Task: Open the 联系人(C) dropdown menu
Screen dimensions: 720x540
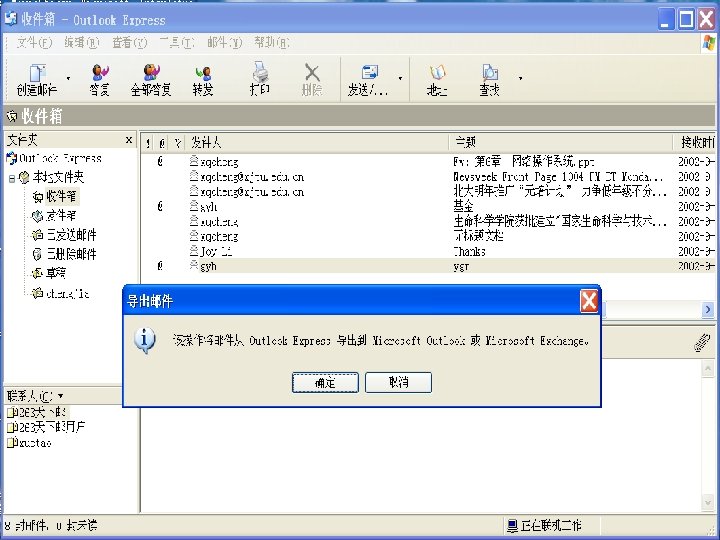Action: click(35, 396)
